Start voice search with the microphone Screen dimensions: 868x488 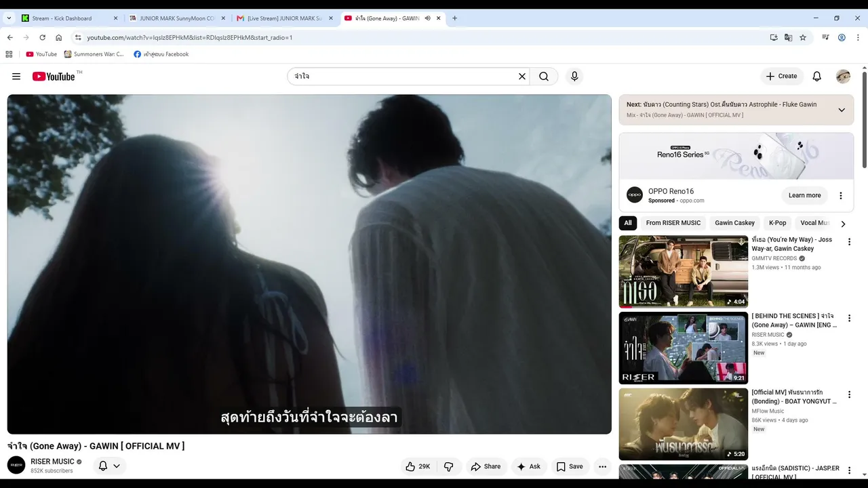tap(574, 77)
